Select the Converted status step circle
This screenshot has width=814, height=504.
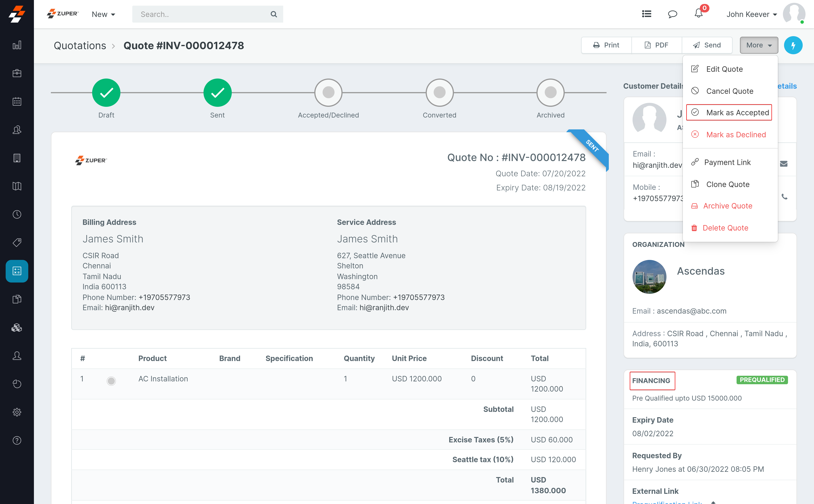(439, 92)
